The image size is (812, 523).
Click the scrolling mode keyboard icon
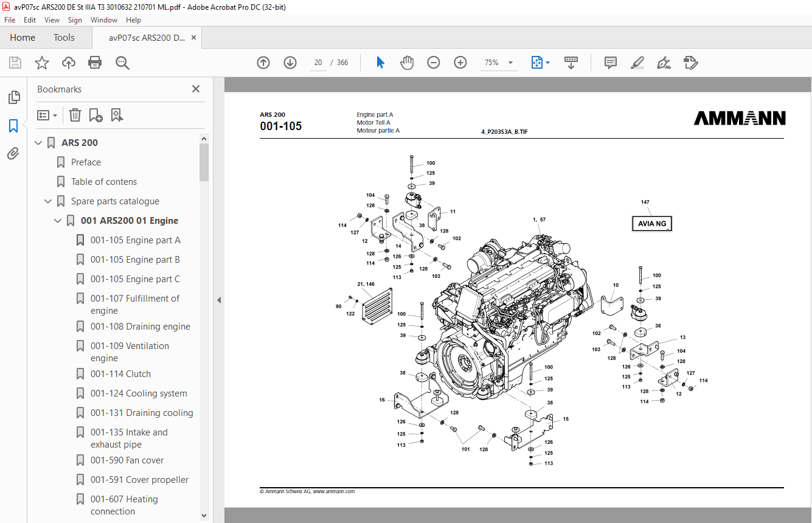[x=571, y=63]
